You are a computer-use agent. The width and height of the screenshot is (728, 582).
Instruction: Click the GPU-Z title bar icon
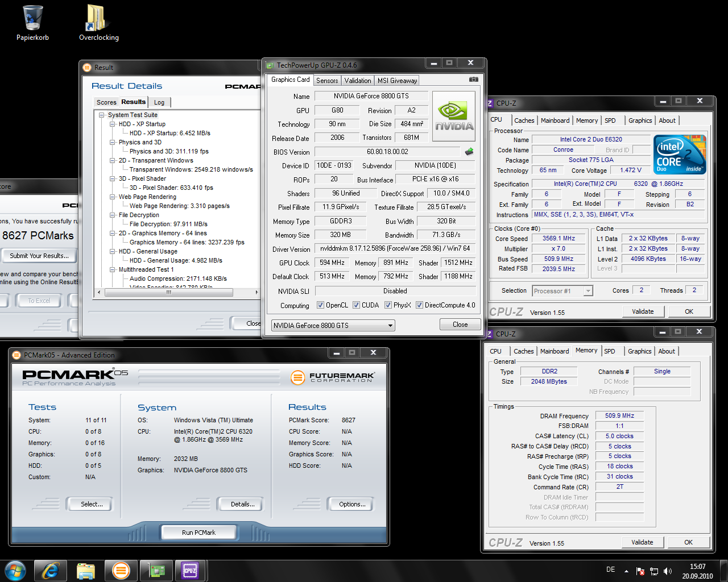[x=270, y=65]
